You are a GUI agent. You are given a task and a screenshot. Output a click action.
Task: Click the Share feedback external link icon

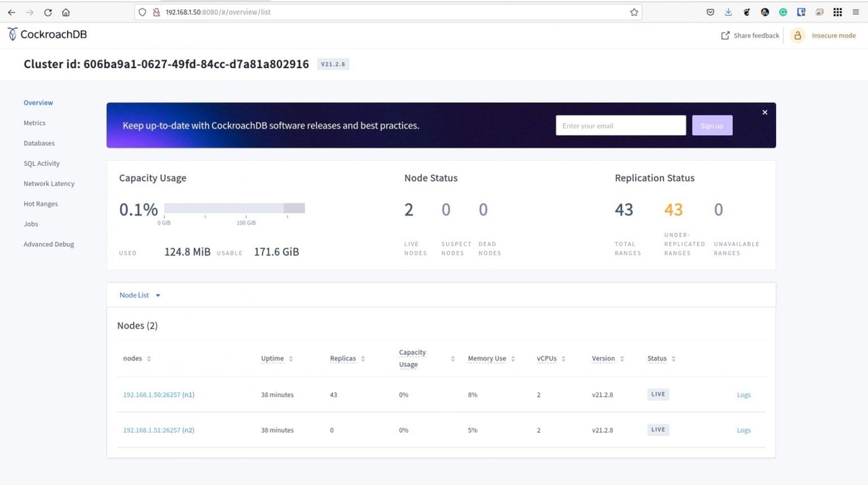[726, 35]
